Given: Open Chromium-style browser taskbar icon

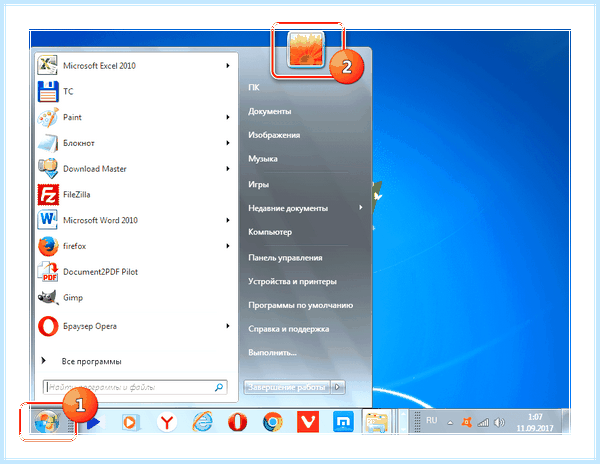Looking at the screenshot, I should 272,422.
